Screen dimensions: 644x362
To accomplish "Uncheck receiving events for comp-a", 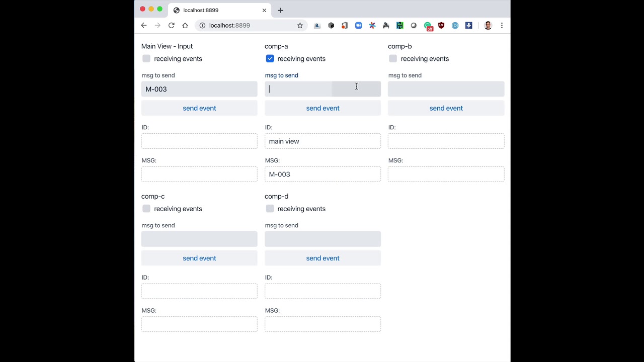I will tap(270, 59).
